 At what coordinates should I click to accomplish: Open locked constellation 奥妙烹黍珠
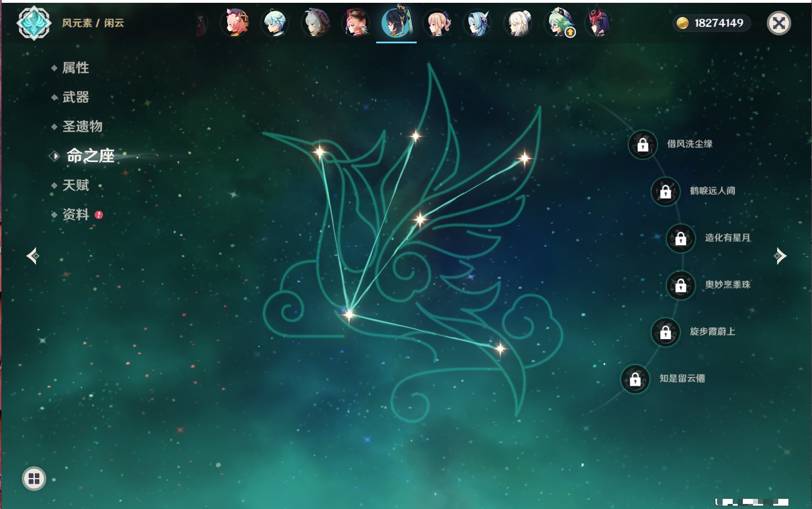coord(681,285)
